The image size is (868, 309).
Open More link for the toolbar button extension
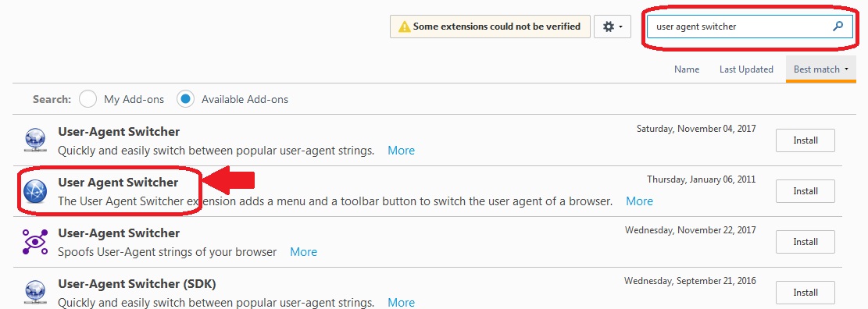(639, 201)
